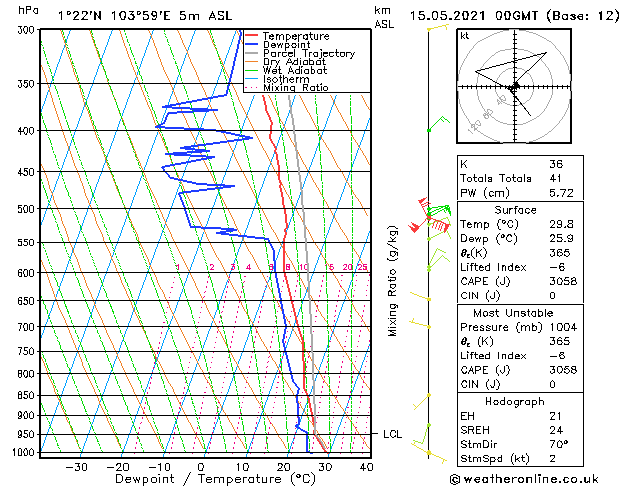Click the LCL marker label
Image resolution: width=629 pixels, height=486 pixels.
[x=392, y=434]
